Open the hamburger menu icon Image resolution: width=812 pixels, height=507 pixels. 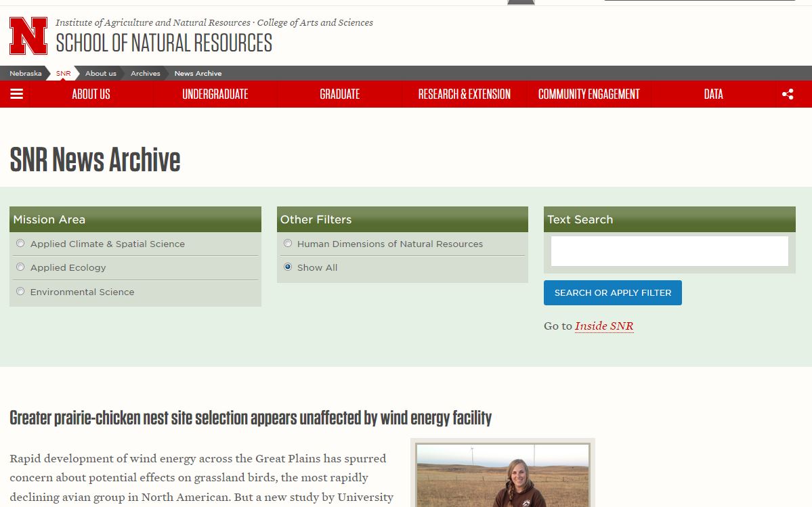click(17, 94)
